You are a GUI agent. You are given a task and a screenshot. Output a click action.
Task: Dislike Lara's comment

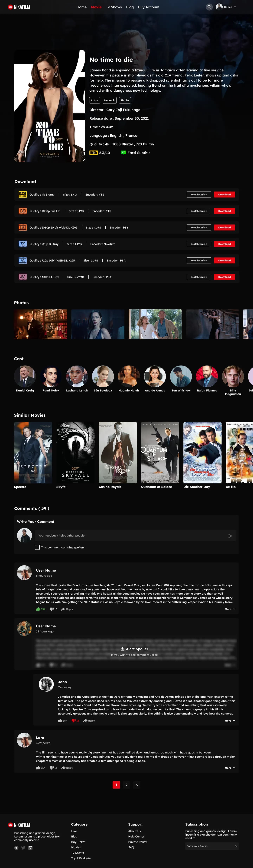[x=52, y=768]
